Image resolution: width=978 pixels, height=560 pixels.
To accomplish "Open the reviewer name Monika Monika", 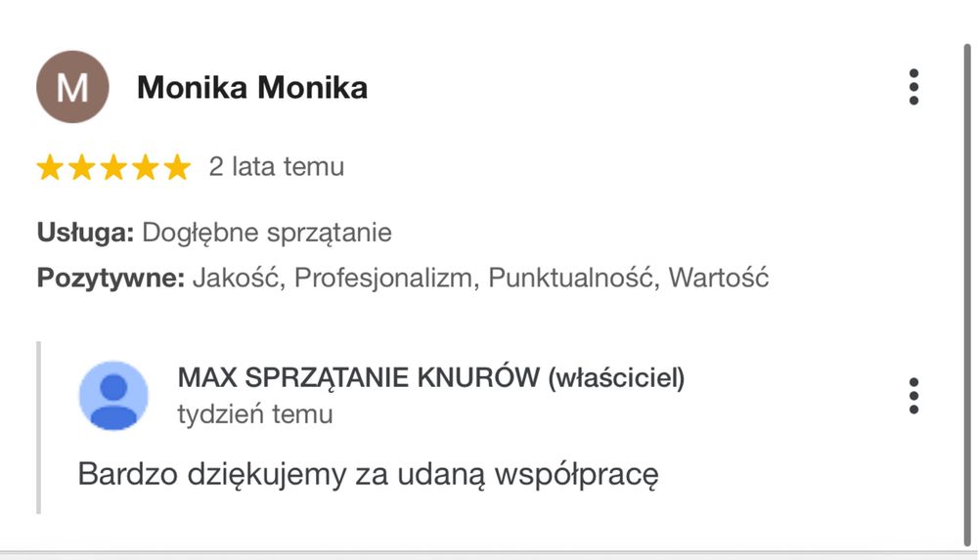I will pyautogui.click(x=252, y=88).
